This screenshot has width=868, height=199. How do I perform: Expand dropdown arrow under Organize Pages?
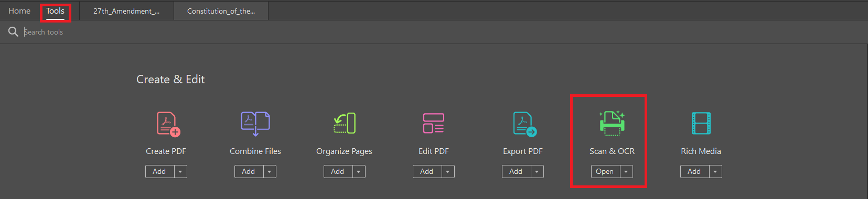tap(359, 171)
